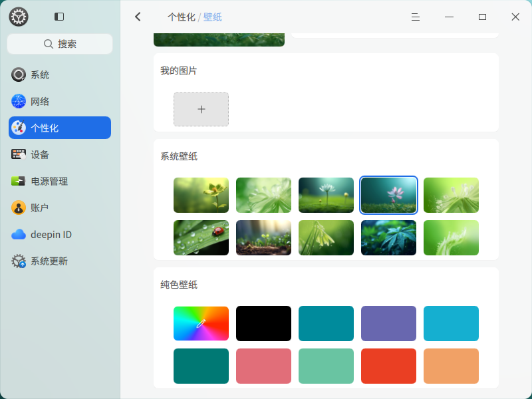Toggle the sidebar collapse icon
Screen dimensions: 532x399
tap(59, 17)
